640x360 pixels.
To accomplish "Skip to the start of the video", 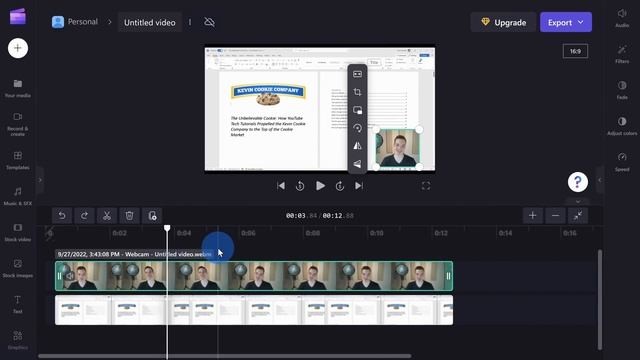I will [281, 186].
